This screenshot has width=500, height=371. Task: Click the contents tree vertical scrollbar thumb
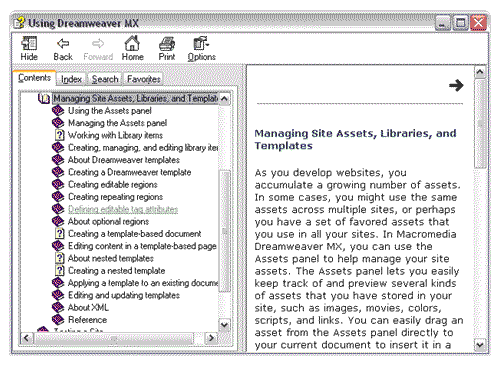pos(226,231)
